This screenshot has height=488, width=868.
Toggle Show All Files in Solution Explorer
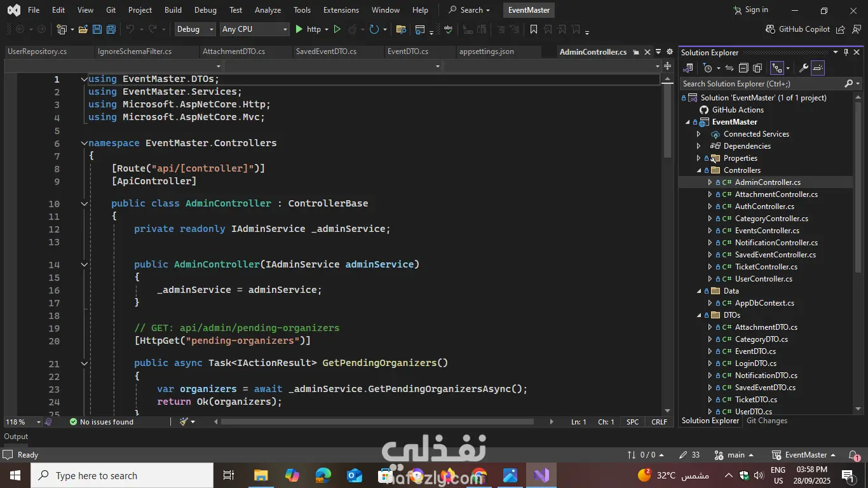tap(757, 68)
